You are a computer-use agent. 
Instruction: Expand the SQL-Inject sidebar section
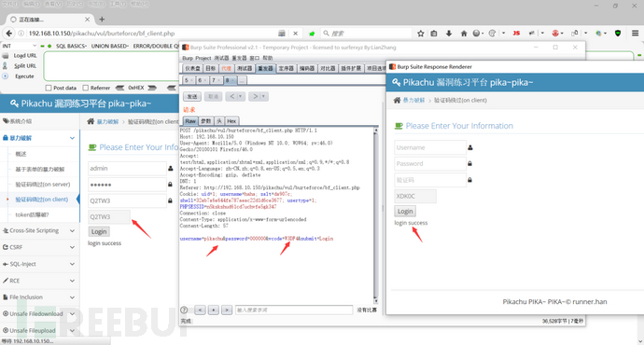point(39,264)
